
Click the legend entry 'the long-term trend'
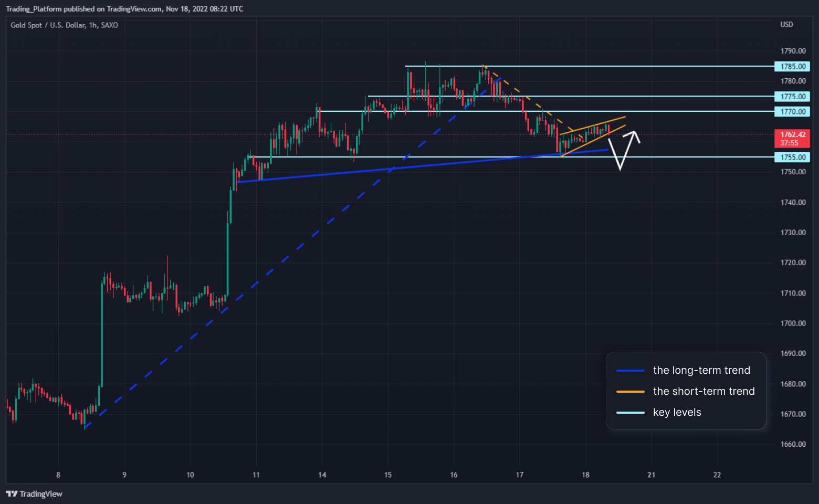pyautogui.click(x=701, y=370)
